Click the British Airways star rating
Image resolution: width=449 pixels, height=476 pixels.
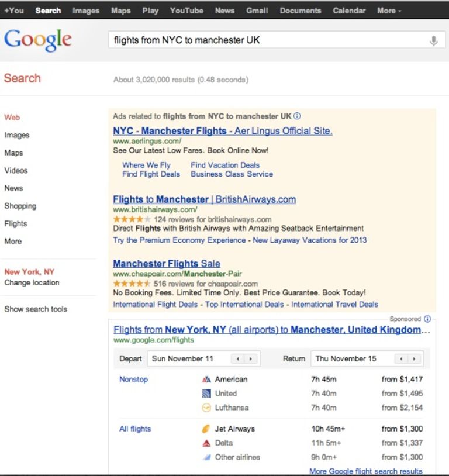click(x=132, y=219)
